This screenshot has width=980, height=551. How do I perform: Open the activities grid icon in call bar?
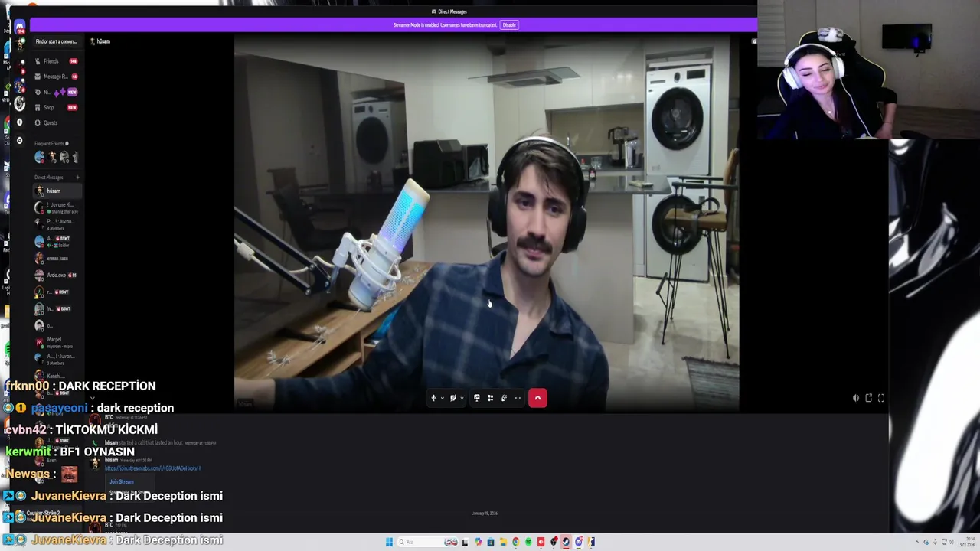tap(490, 398)
